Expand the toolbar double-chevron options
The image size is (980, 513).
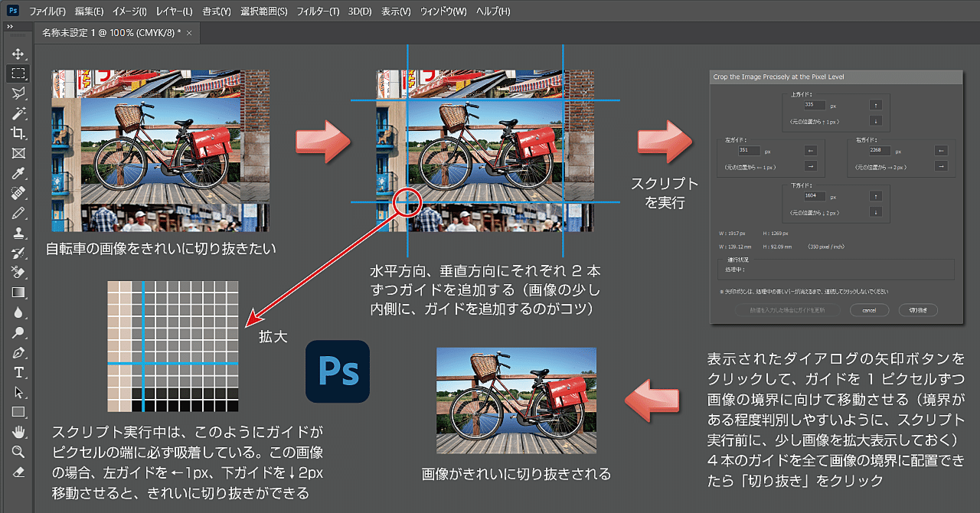(x=9, y=27)
